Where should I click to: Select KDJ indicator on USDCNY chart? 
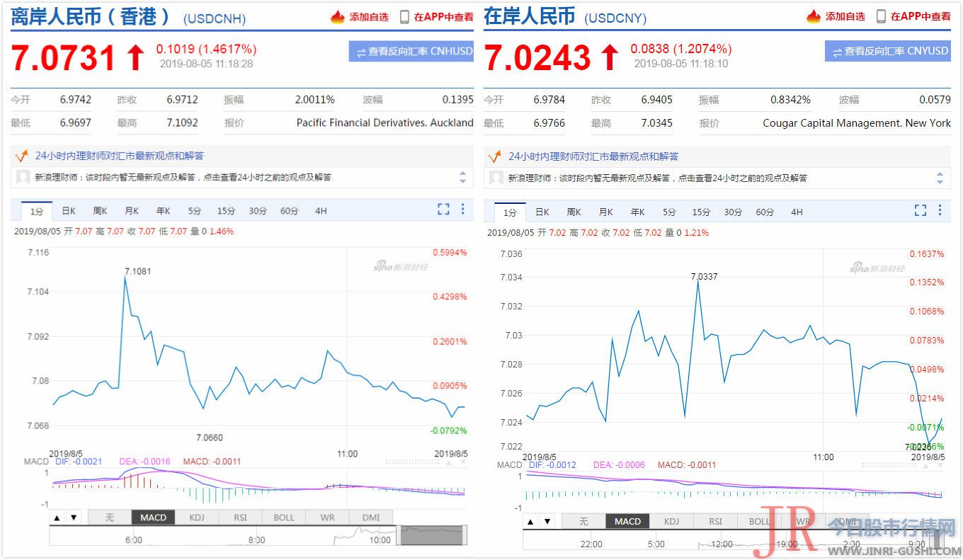pos(671,522)
